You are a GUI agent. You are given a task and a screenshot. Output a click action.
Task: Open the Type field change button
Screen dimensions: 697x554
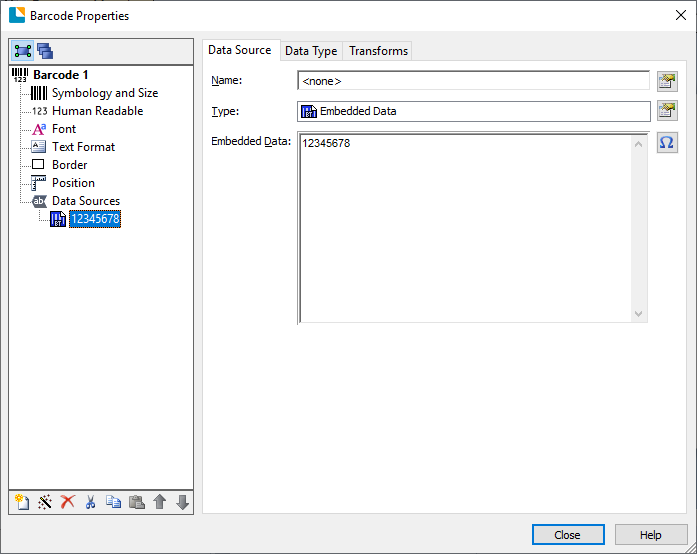pos(667,111)
